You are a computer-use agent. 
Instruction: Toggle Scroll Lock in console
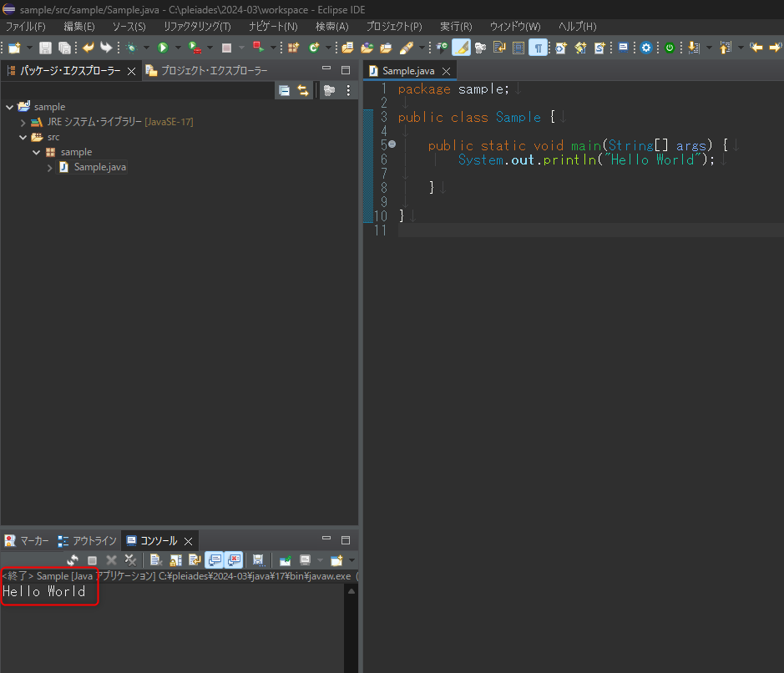point(175,560)
